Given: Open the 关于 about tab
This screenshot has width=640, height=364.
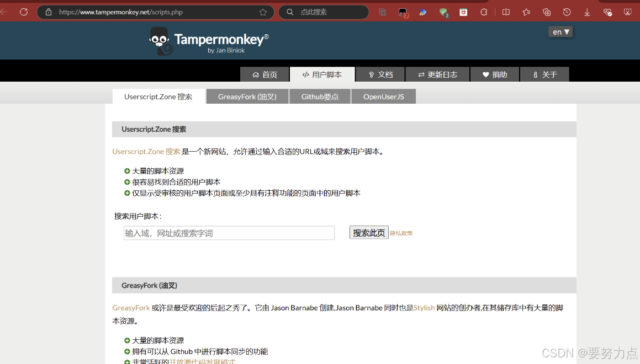Looking at the screenshot, I should (x=544, y=74).
